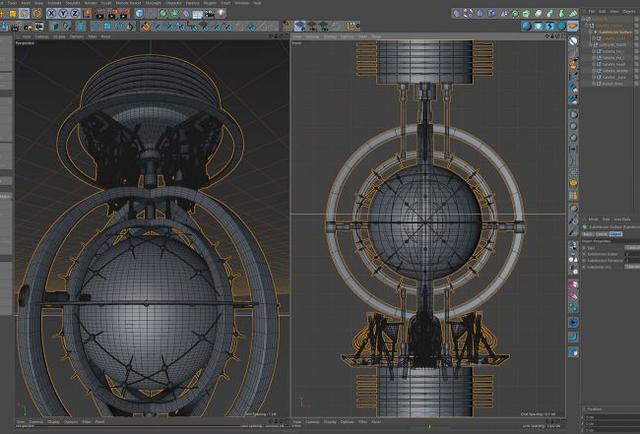Open Filter menu of Perspective viewport
This screenshot has width=640, height=434.
(92, 37)
